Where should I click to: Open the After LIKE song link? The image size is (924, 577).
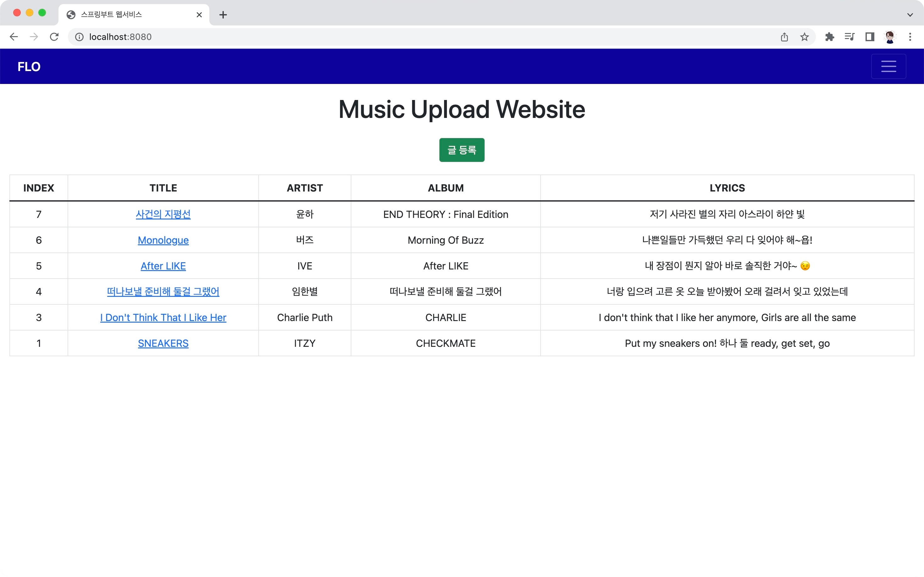pos(163,266)
